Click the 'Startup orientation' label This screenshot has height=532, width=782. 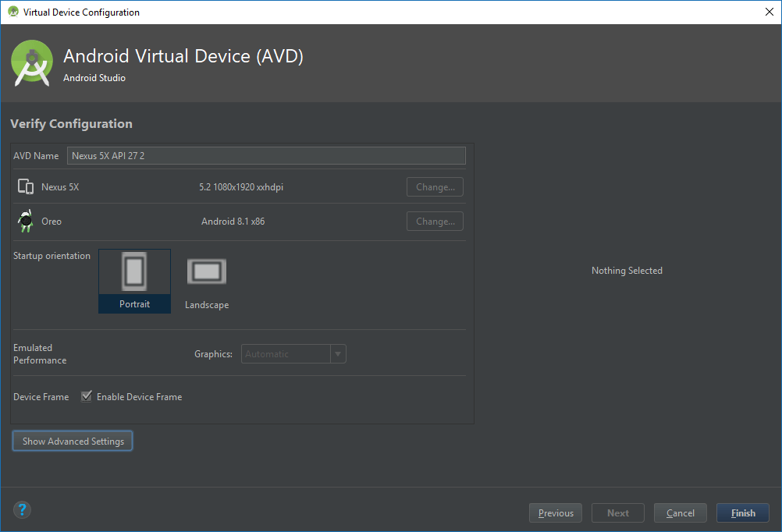pos(52,256)
